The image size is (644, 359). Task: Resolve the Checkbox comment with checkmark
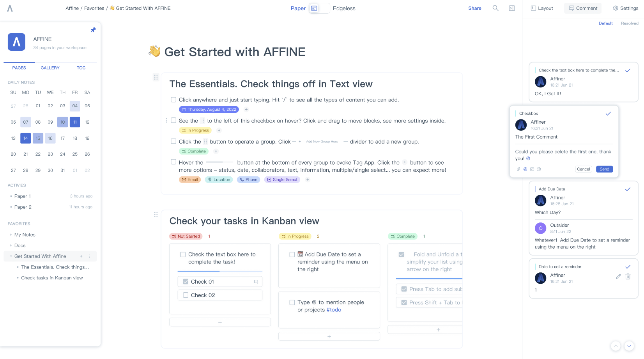click(x=608, y=114)
